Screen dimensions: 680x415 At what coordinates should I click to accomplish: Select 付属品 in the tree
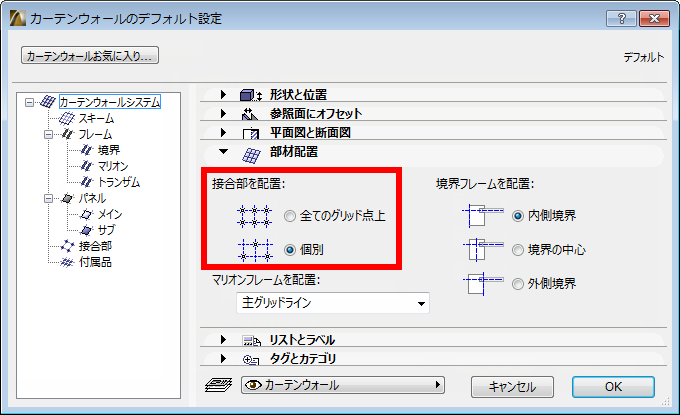(95, 262)
